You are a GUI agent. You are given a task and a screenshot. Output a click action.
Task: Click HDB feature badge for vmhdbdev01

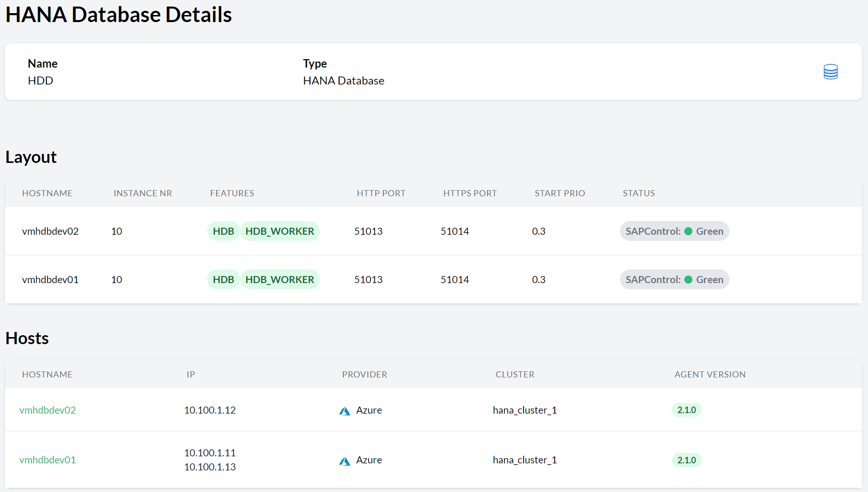(223, 279)
